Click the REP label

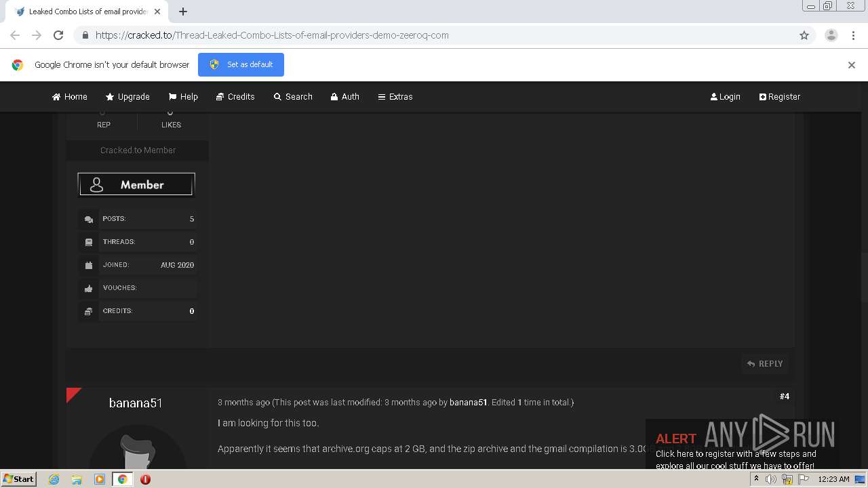(104, 125)
